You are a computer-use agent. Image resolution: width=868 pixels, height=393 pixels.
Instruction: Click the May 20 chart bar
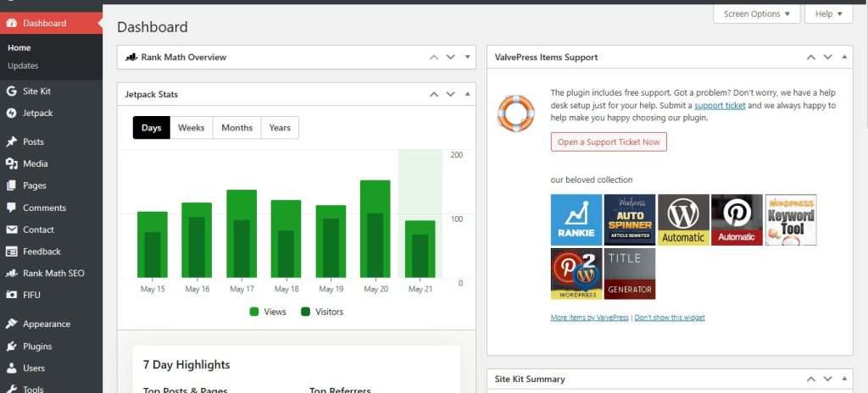click(375, 230)
